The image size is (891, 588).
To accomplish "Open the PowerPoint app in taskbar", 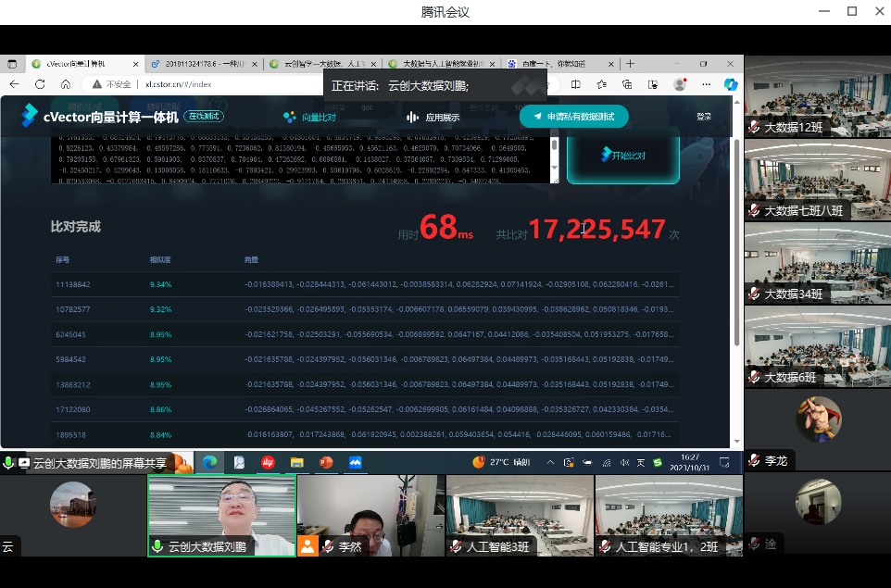I will (x=326, y=462).
